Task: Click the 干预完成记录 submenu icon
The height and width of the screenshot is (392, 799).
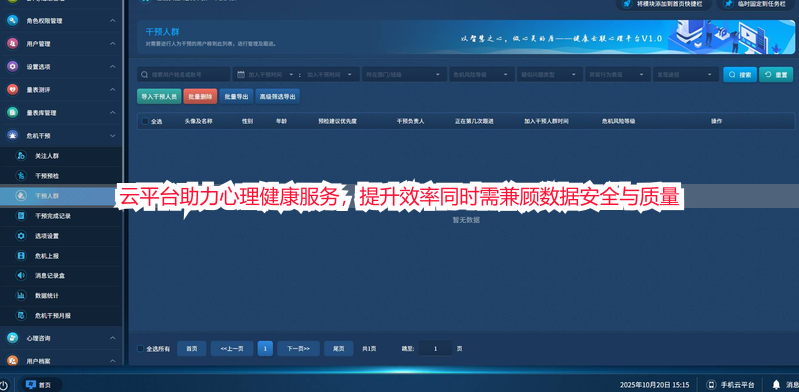Action: click(21, 216)
